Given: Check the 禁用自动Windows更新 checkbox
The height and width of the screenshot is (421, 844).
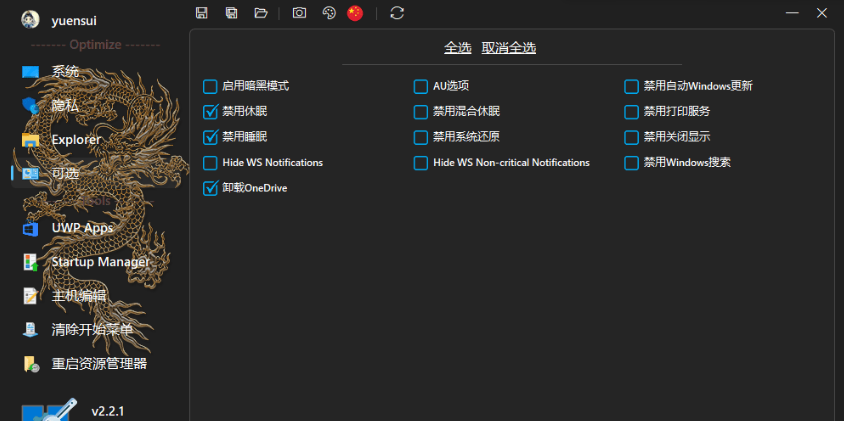Looking at the screenshot, I should click(631, 86).
